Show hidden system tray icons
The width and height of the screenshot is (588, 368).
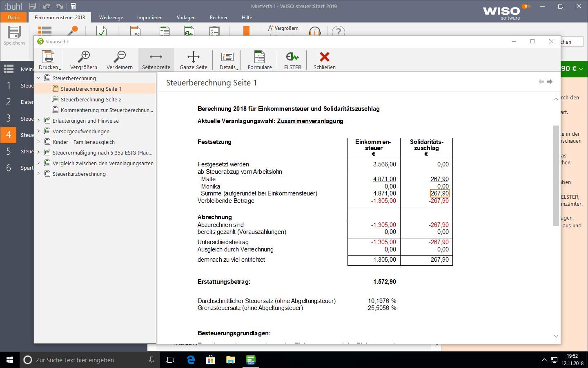click(x=544, y=360)
